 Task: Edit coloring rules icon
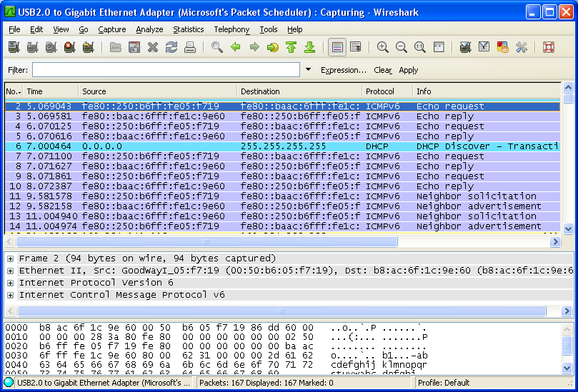(503, 47)
